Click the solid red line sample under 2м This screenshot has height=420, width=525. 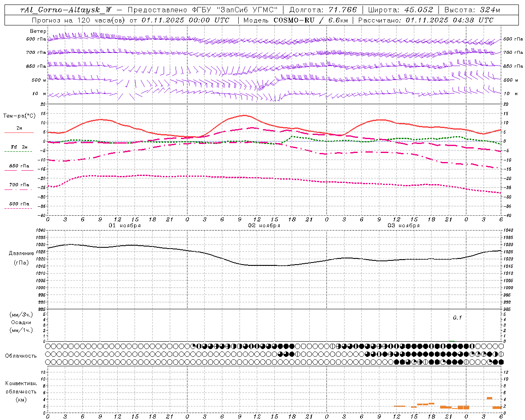click(x=18, y=132)
